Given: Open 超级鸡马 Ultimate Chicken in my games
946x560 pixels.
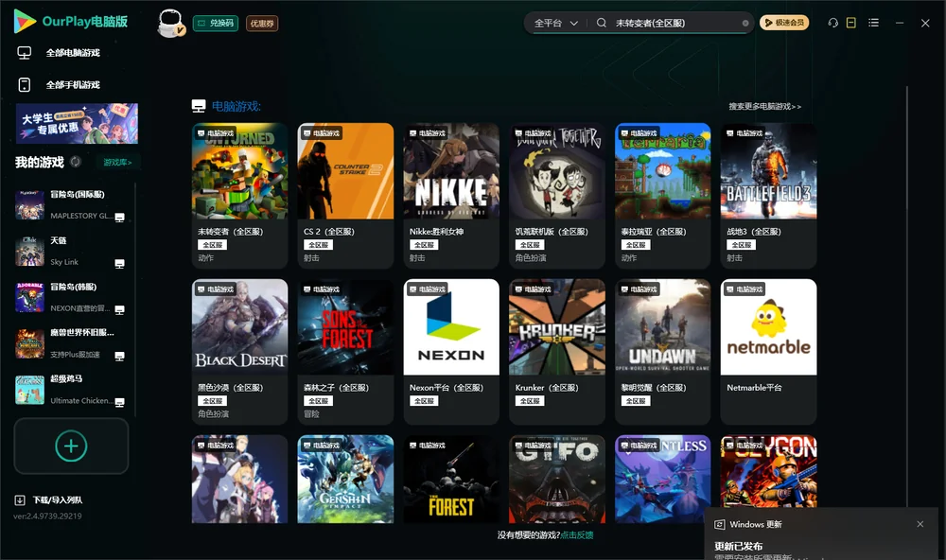Looking at the screenshot, I should tap(71, 389).
